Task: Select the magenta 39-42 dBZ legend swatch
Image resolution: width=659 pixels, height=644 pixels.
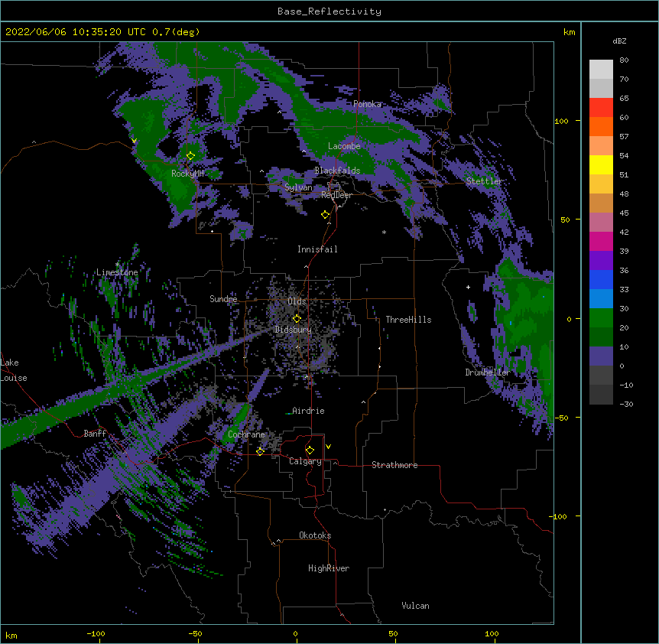Action: coord(601,241)
